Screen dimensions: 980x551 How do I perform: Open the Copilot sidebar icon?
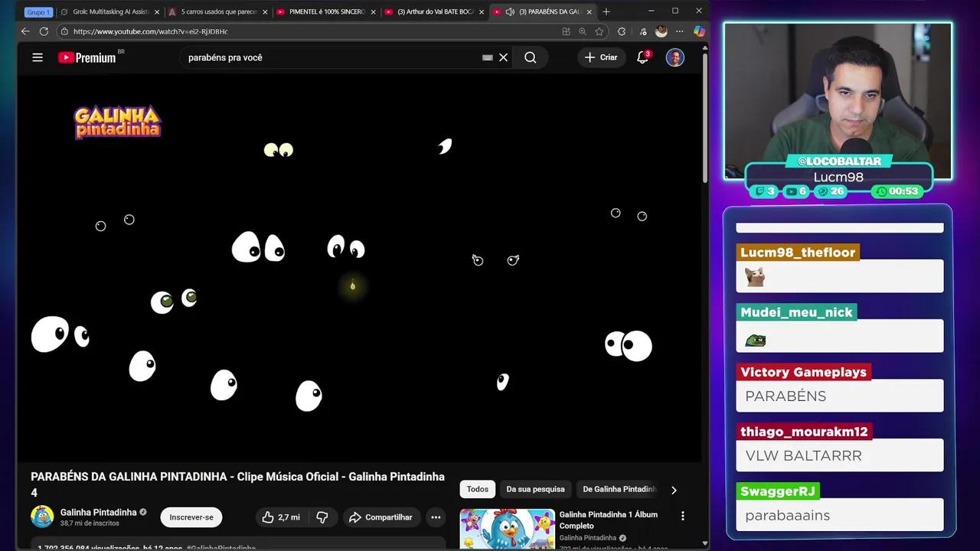pos(698,31)
